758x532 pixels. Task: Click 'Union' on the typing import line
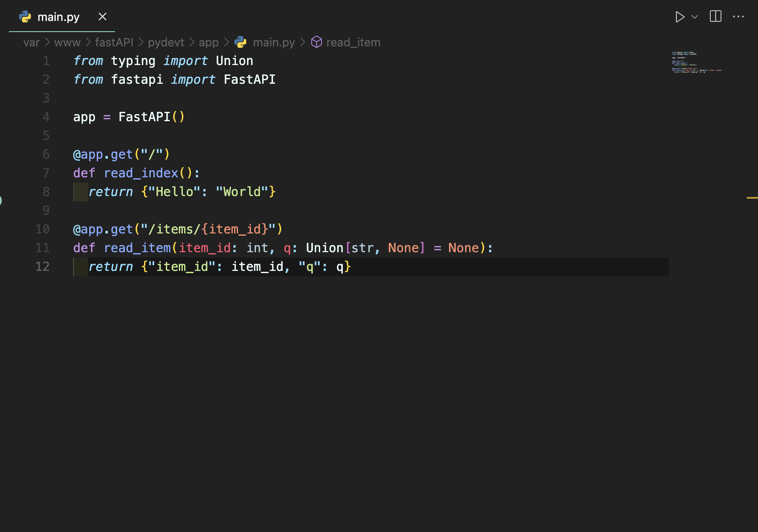point(235,61)
